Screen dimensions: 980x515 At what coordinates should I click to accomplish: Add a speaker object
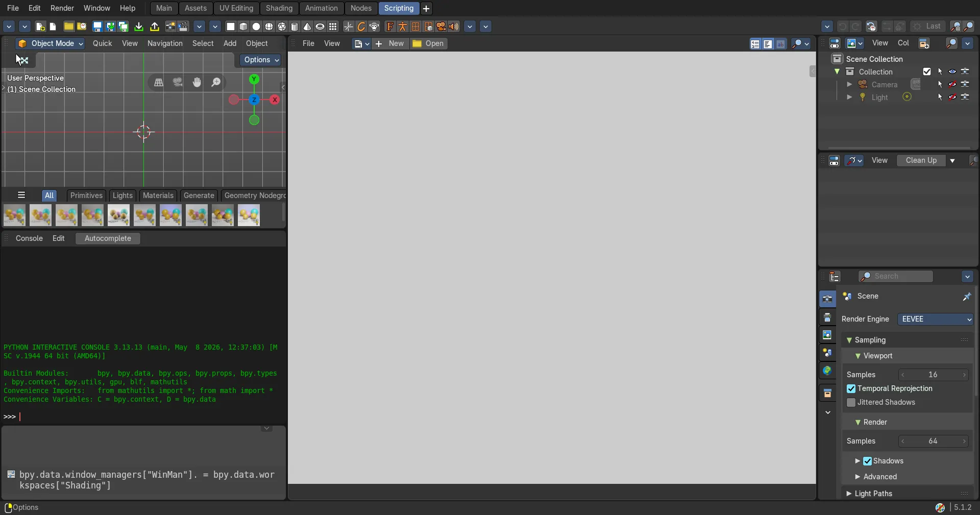pos(454,27)
